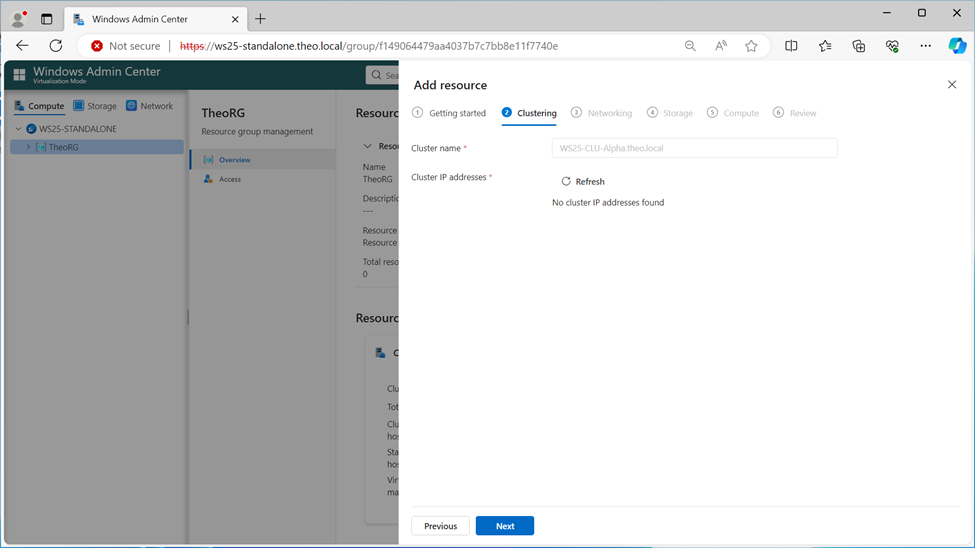Open the Collections icon
This screenshot has width=975, height=548.
click(859, 45)
